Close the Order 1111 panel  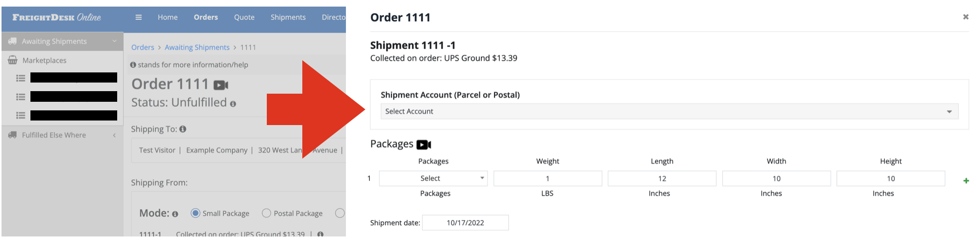tap(966, 17)
